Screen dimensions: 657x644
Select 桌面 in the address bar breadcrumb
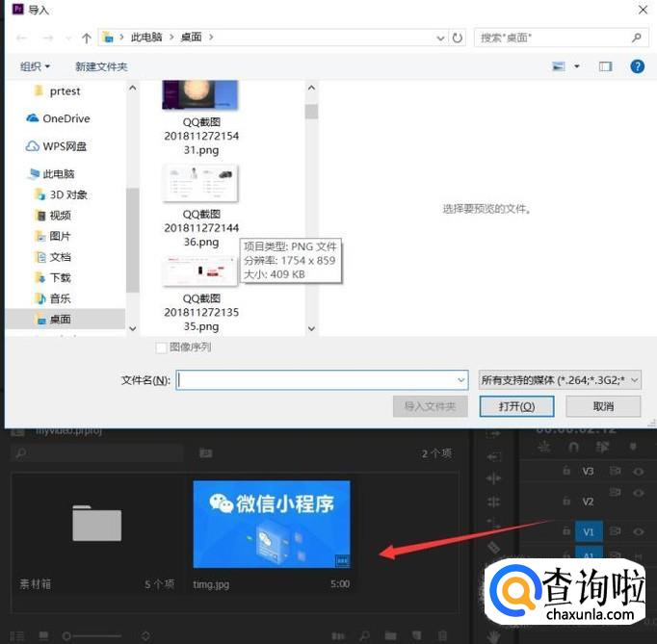tap(191, 38)
